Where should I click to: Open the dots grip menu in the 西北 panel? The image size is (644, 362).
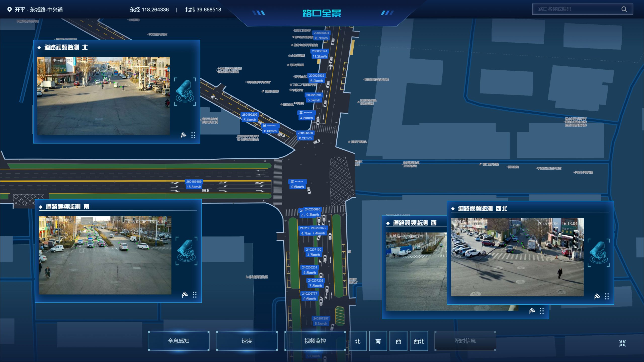point(607,296)
